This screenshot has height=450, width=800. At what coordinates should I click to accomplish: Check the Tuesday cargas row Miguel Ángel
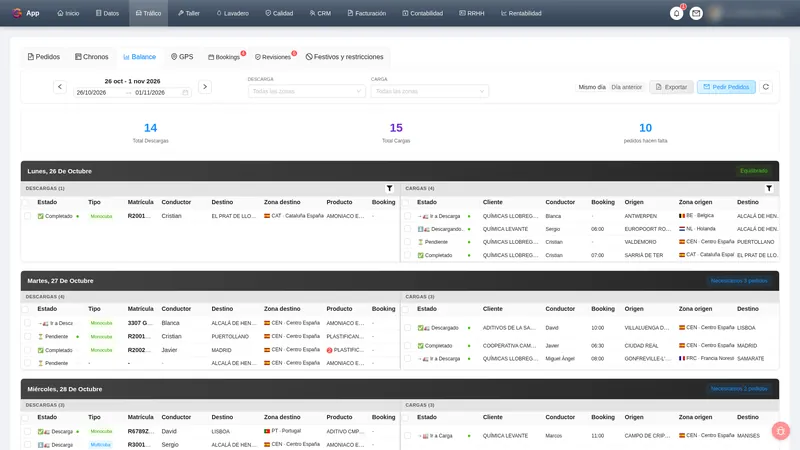tap(408, 359)
